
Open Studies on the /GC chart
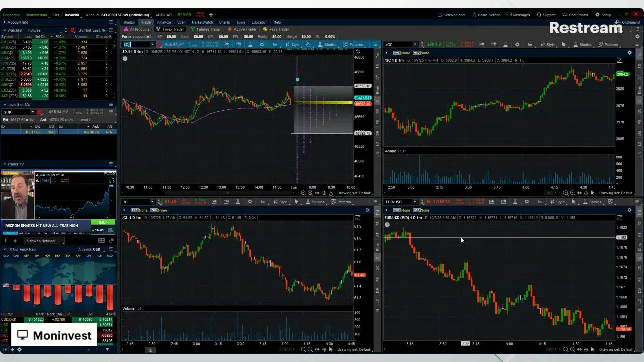(582, 45)
